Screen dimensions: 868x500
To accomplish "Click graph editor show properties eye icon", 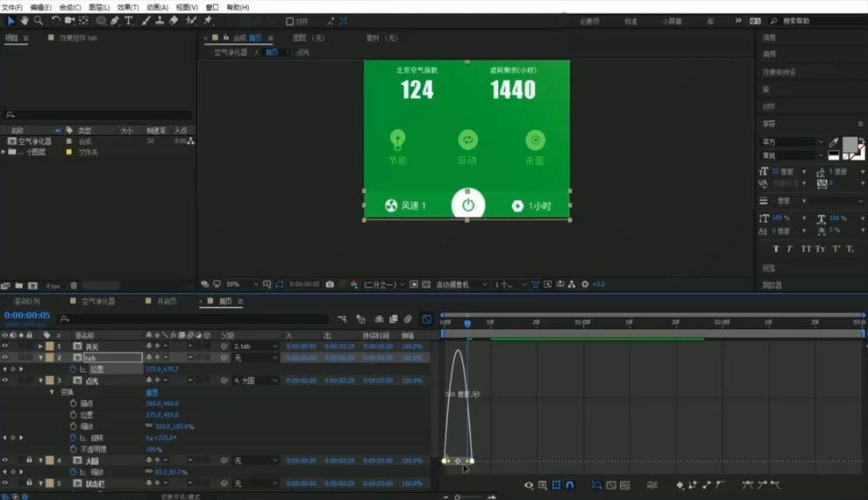I will point(529,485).
